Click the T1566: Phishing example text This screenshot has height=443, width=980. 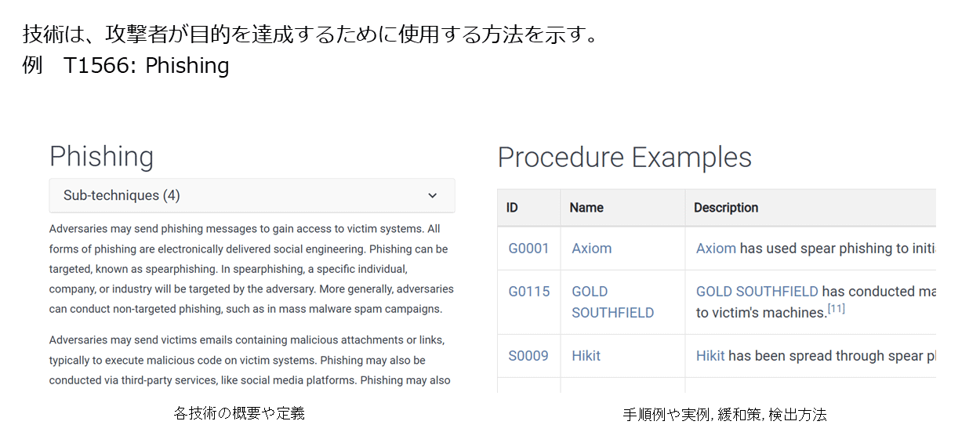147,66
